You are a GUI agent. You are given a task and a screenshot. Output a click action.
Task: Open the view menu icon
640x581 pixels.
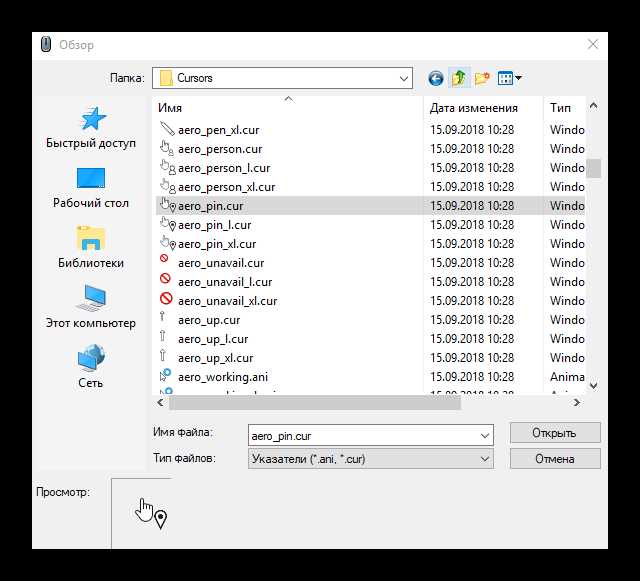click(509, 78)
